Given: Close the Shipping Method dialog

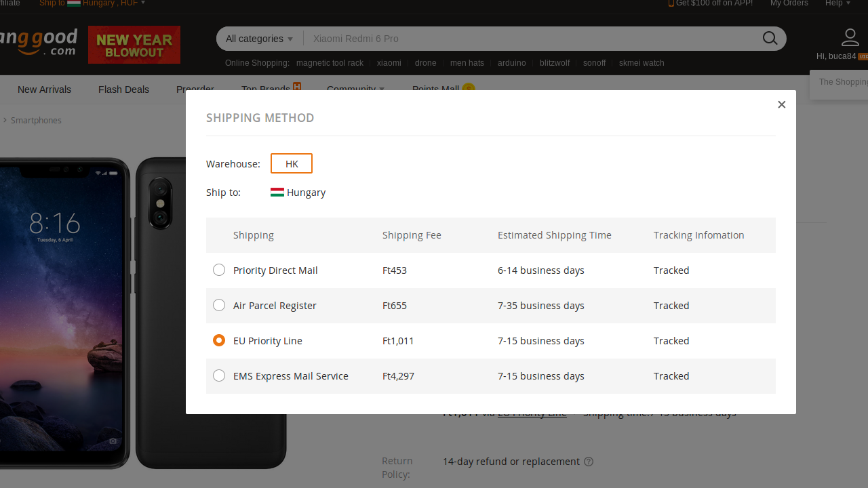Looking at the screenshot, I should click(x=782, y=104).
